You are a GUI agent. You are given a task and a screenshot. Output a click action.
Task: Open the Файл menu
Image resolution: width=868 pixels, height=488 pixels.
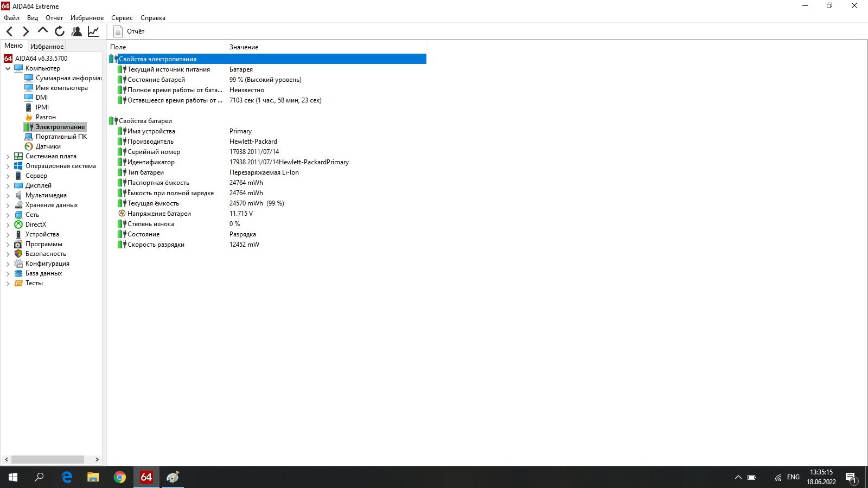pos(11,18)
